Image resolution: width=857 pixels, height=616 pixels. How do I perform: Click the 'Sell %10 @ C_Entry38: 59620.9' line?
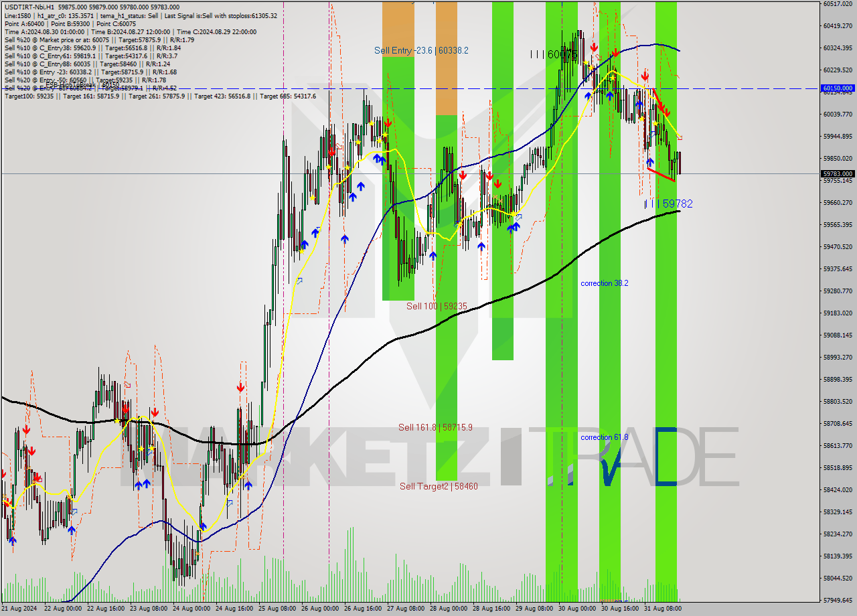[x=92, y=48]
